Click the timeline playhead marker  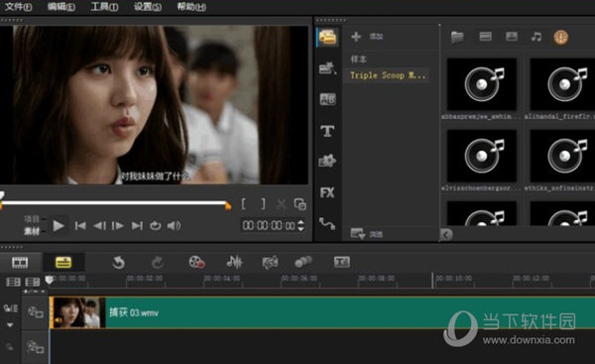(x=49, y=280)
